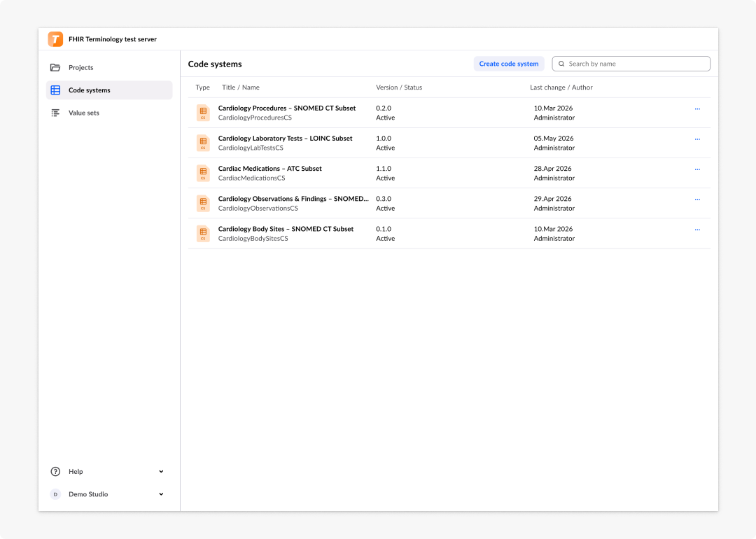Open more options for Cardiac Medications
The image size is (756, 539).
click(x=697, y=169)
